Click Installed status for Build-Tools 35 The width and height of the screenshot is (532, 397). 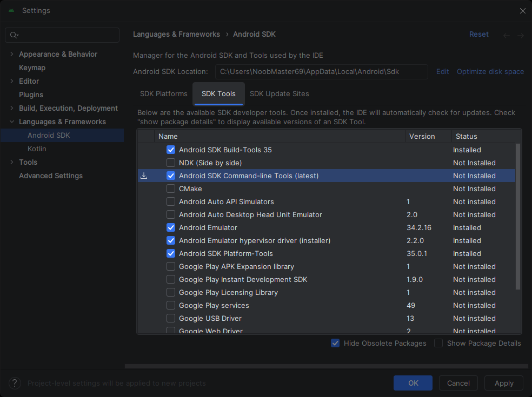point(467,150)
